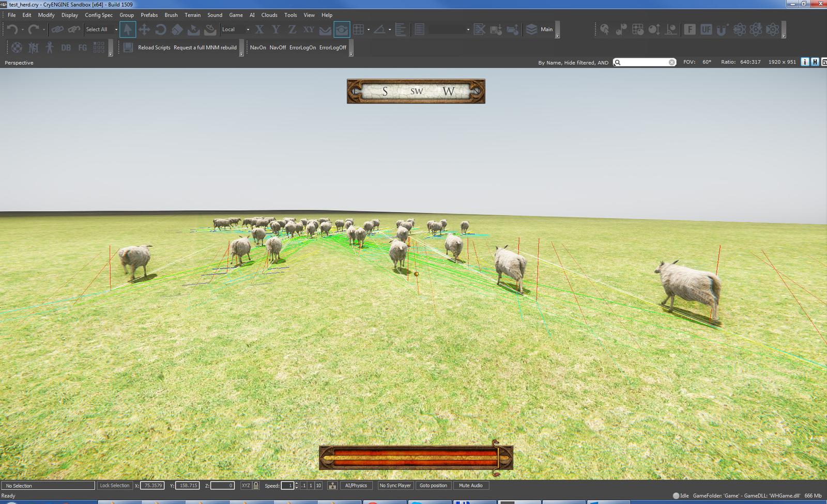Click Reload Scripts button
827x504 pixels.
coord(154,48)
